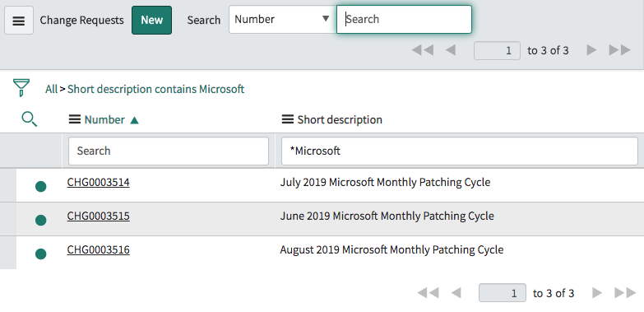Focus the *Microsoft column search field
Viewport: 644px width, 312px height.
tap(459, 151)
